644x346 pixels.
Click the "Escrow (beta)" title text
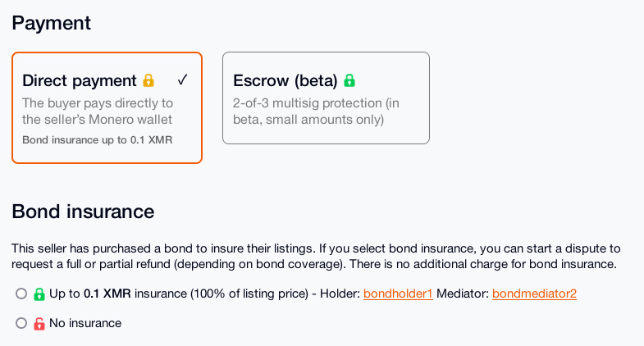[x=285, y=80]
